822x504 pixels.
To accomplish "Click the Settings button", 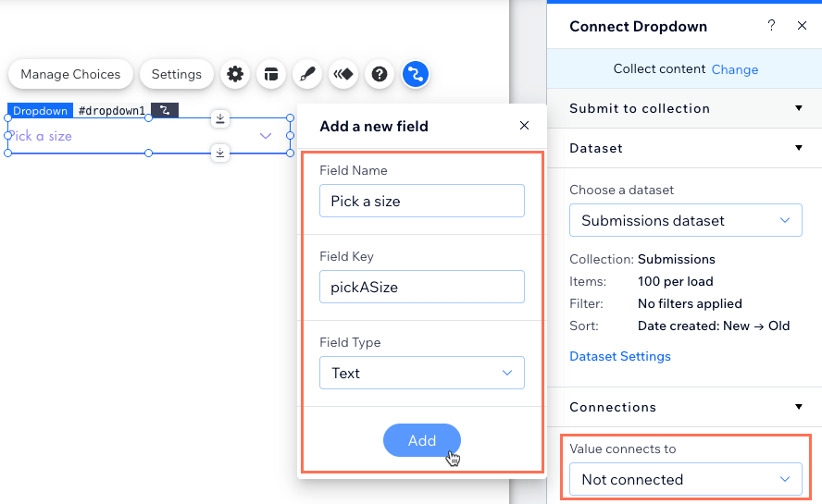I will (177, 74).
